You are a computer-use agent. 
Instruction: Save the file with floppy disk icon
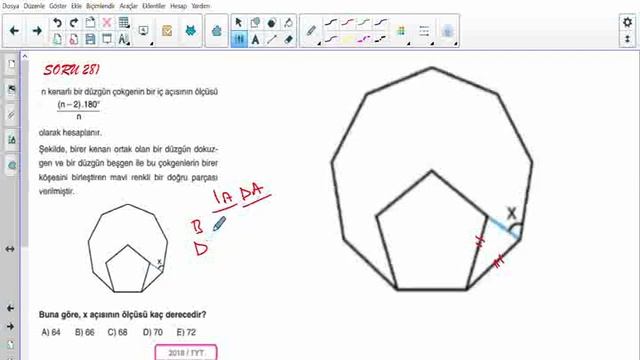click(90, 39)
